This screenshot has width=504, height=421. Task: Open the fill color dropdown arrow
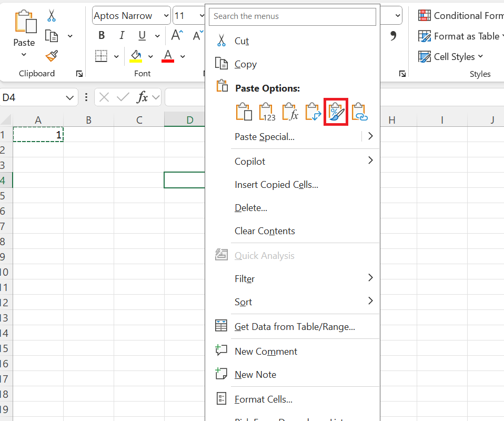click(150, 57)
